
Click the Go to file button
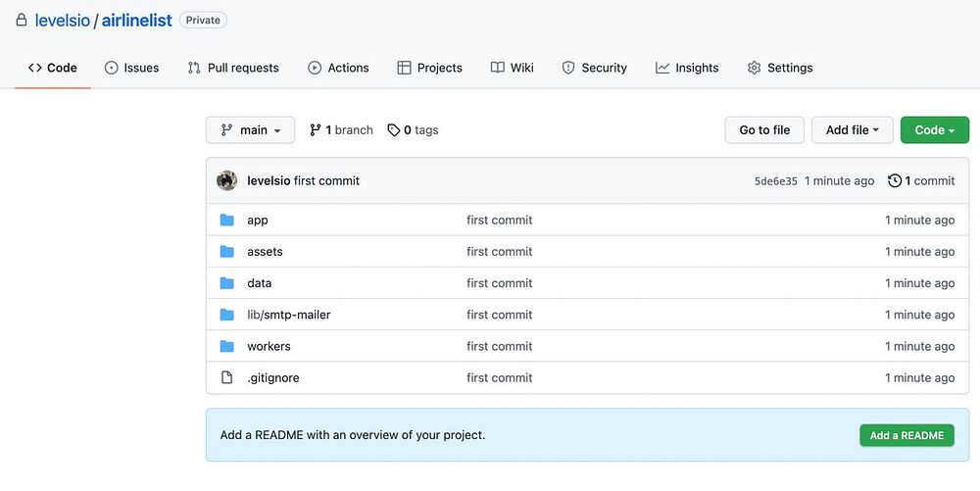tap(764, 130)
